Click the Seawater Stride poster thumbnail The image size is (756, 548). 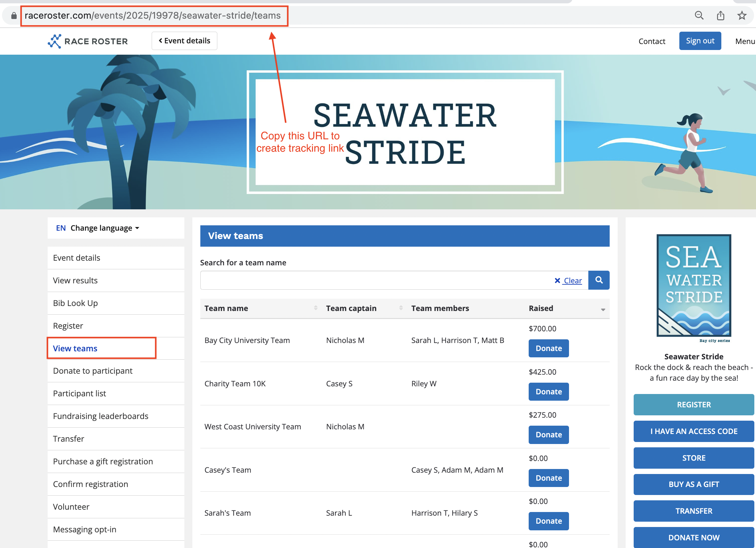pos(694,286)
